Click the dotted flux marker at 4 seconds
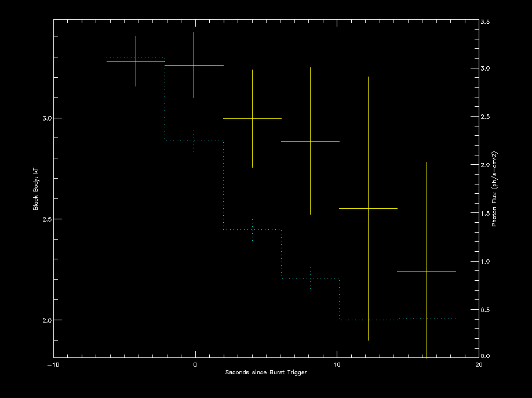 [x=252, y=229]
